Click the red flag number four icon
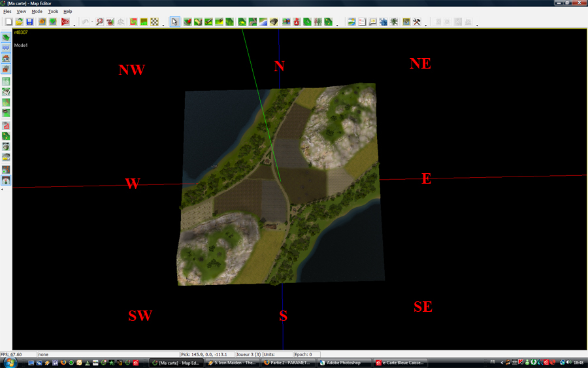This screenshot has height=368, width=588. 297,22
